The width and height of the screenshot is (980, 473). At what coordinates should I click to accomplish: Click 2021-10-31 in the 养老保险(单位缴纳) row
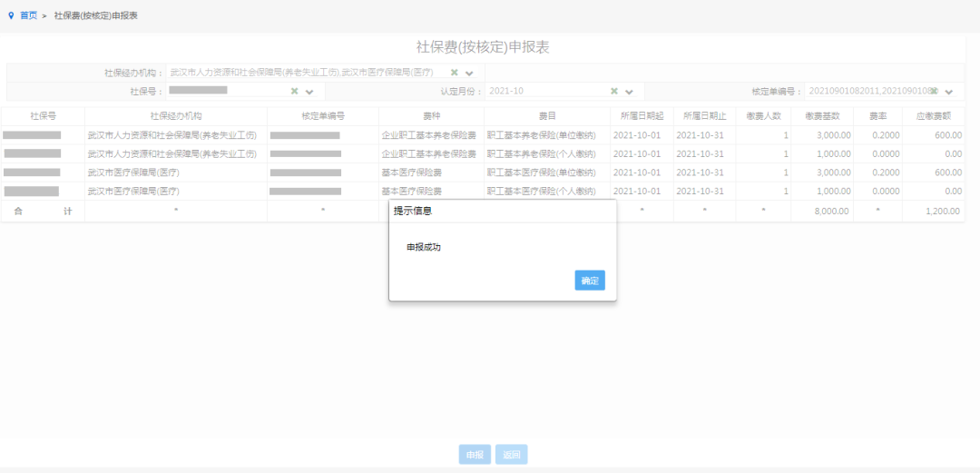700,135
